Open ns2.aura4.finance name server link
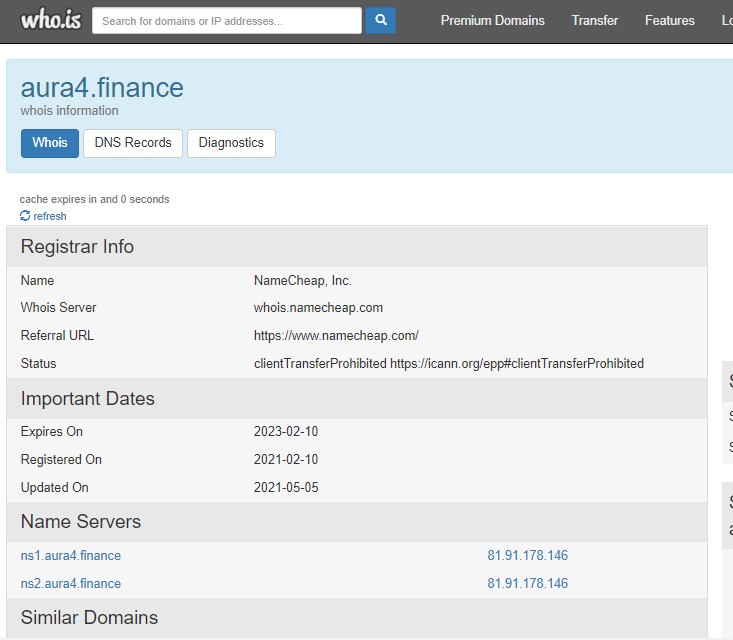The image size is (733, 640). [x=71, y=583]
